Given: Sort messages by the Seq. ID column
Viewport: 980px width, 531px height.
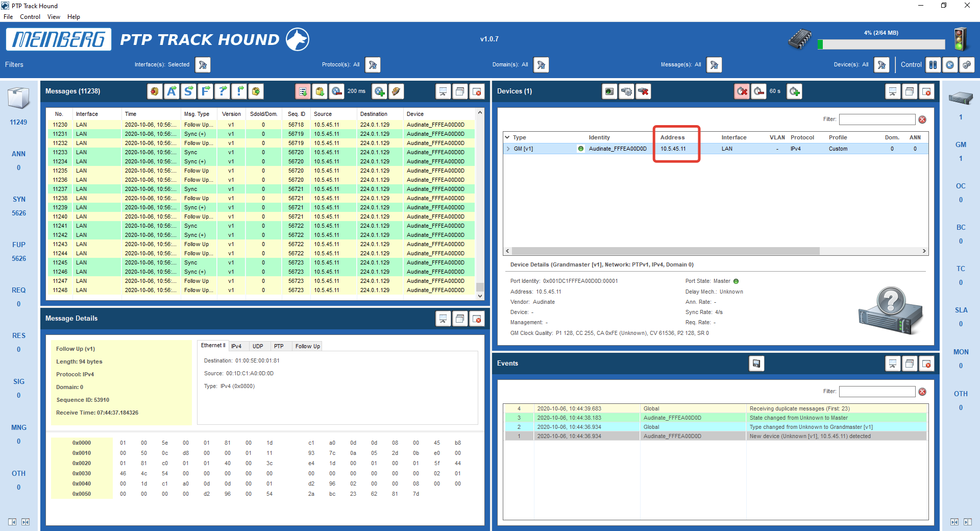Looking at the screenshot, I should tap(297, 114).
